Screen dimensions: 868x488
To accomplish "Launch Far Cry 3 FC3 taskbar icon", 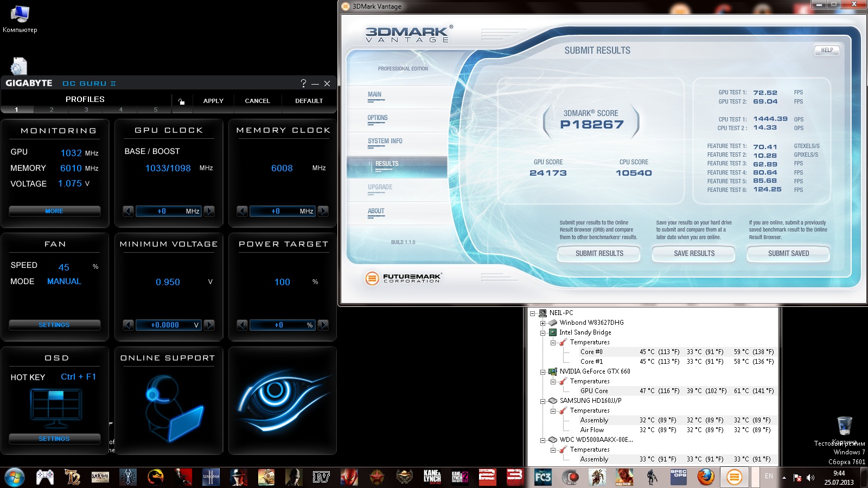I will [542, 477].
